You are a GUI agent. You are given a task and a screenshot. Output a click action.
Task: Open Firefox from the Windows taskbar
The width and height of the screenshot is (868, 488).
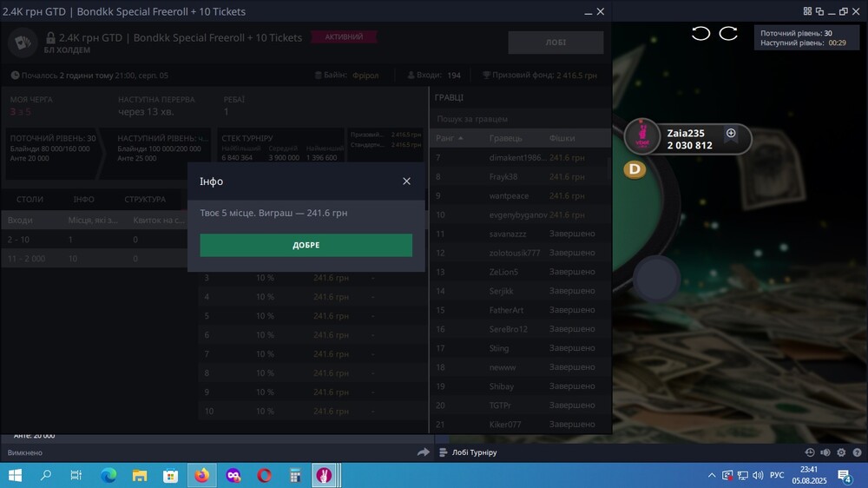pos(202,475)
